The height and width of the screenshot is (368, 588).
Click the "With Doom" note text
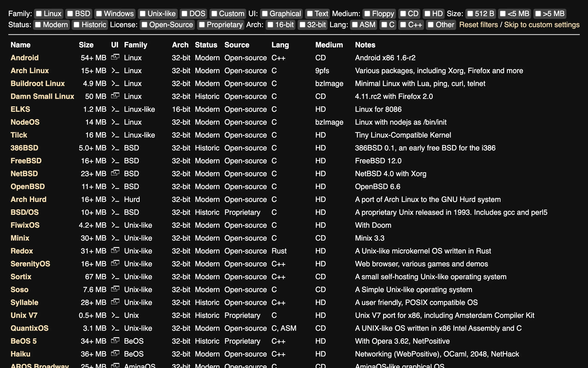pos(373,225)
